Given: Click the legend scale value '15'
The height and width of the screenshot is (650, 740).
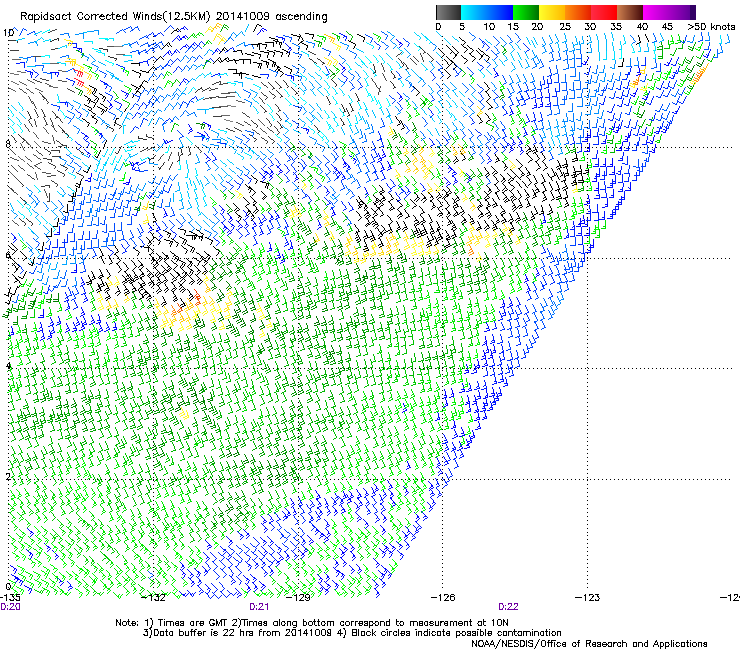Looking at the screenshot, I should pos(513,27).
